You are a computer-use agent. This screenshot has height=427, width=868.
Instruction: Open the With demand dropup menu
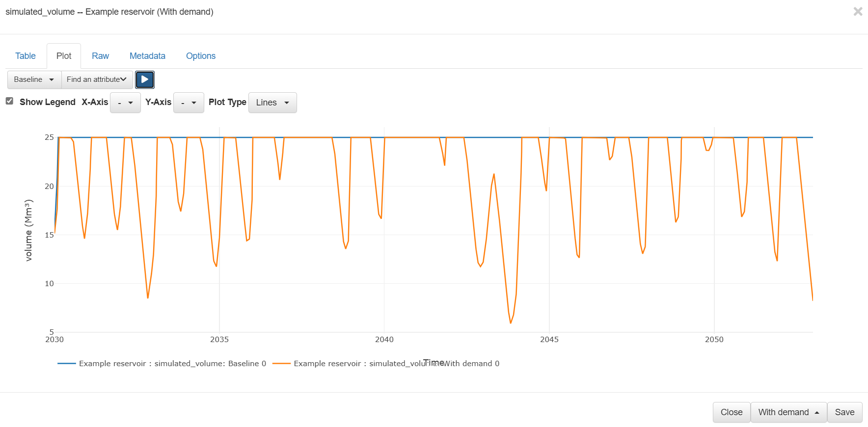point(788,412)
